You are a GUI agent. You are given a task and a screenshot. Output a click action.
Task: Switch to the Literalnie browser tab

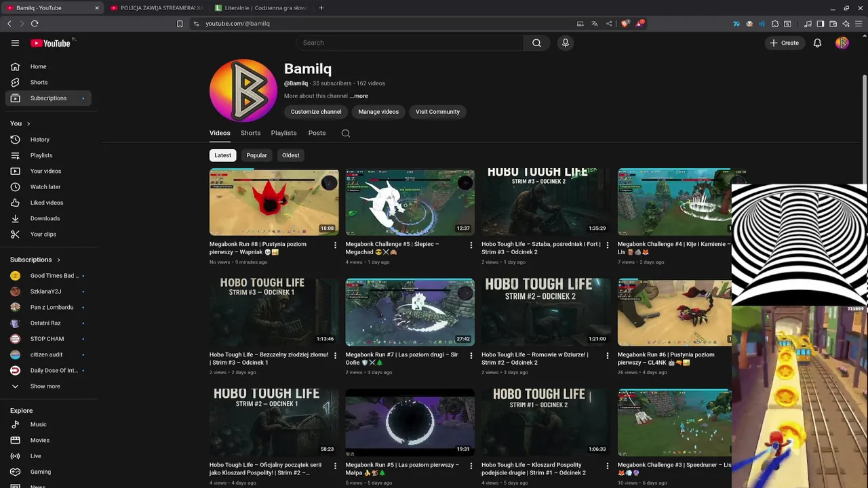261,8
